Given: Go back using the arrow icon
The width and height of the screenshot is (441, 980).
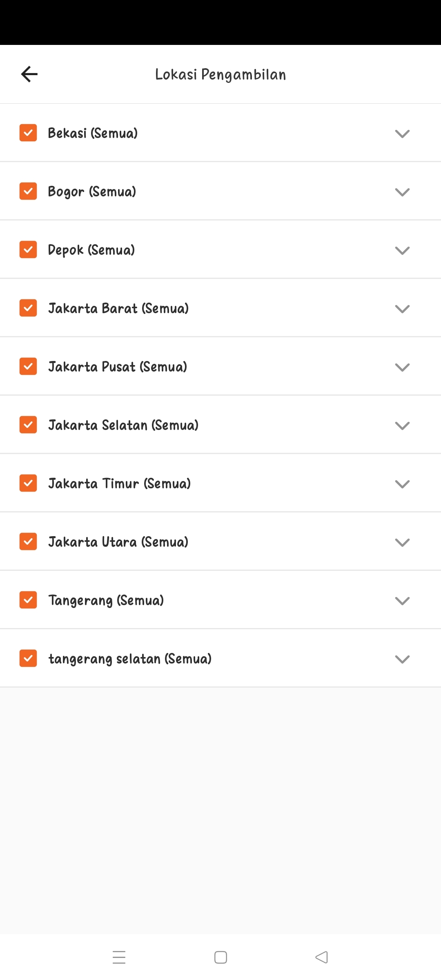Looking at the screenshot, I should 29,74.
